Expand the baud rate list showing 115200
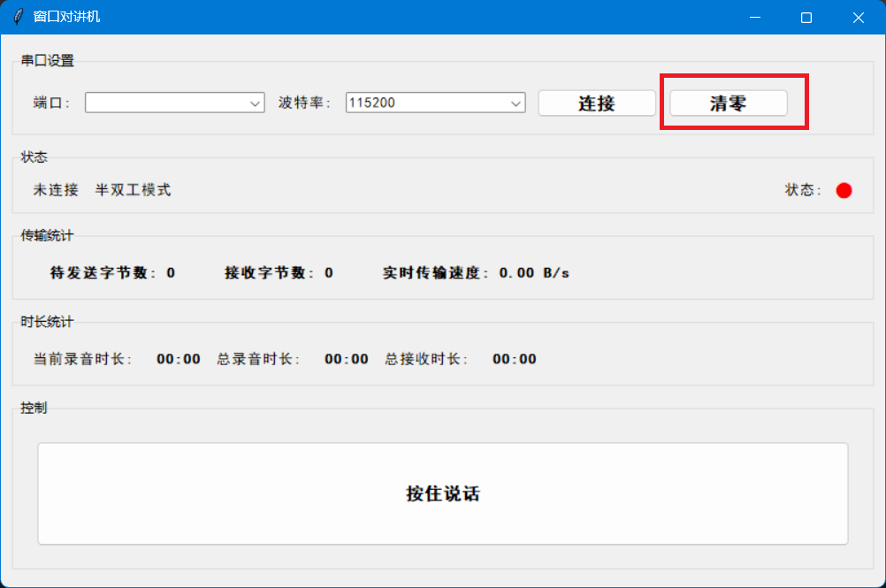Image resolution: width=886 pixels, height=588 pixels. (x=516, y=103)
